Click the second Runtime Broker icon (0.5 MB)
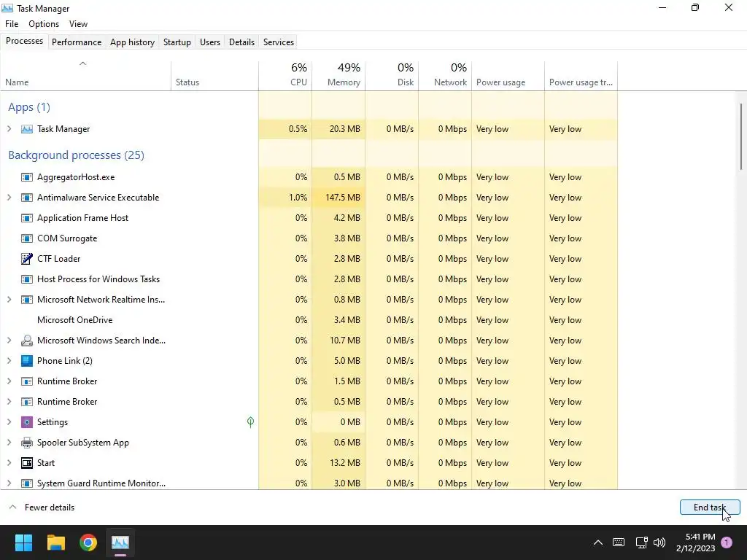The height and width of the screenshot is (560, 747). pos(27,402)
